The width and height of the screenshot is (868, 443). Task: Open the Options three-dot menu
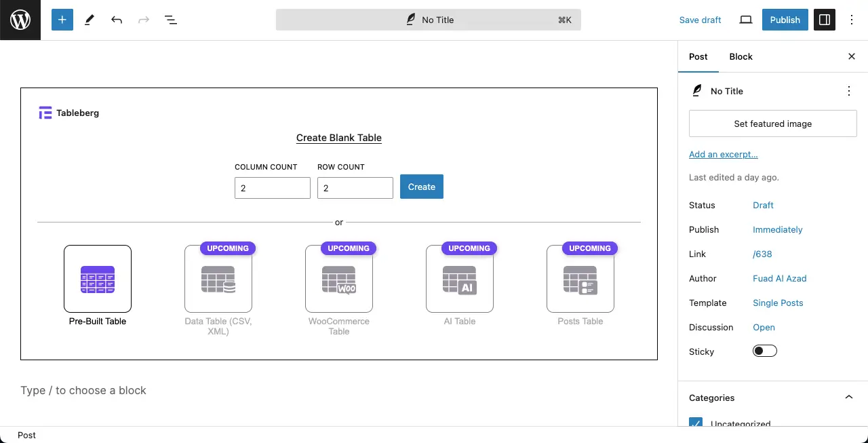pos(852,20)
